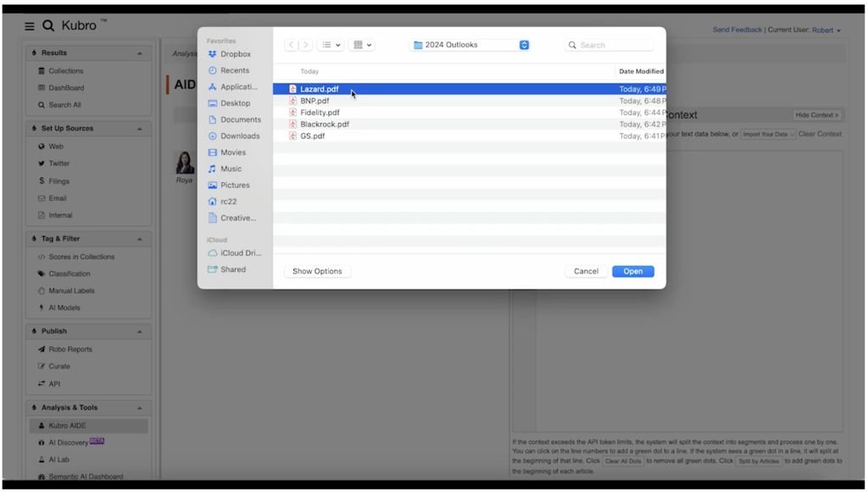The width and height of the screenshot is (868, 492).
Task: Click the back navigation arrow in dialog
Action: pos(292,45)
